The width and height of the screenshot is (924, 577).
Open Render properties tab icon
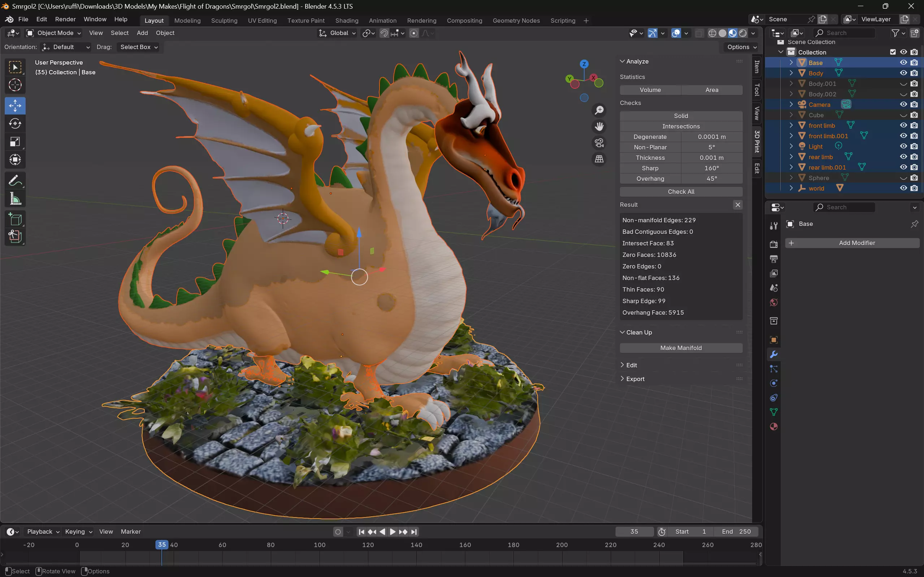(x=773, y=244)
